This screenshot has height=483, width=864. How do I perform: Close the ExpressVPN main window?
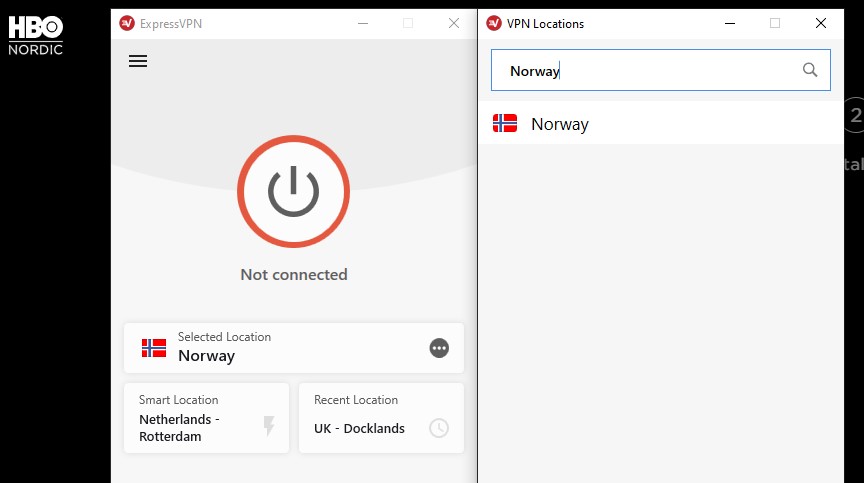[453, 23]
